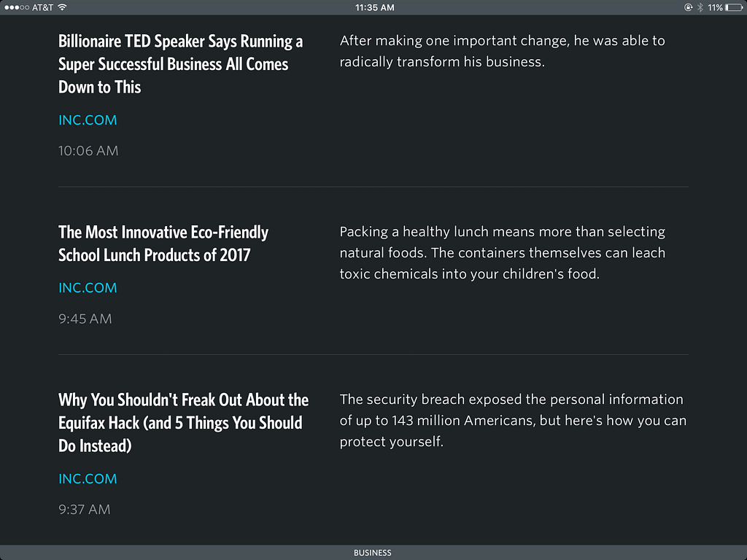
Task: Open summary about packing a healthy lunch
Action: tap(503, 253)
